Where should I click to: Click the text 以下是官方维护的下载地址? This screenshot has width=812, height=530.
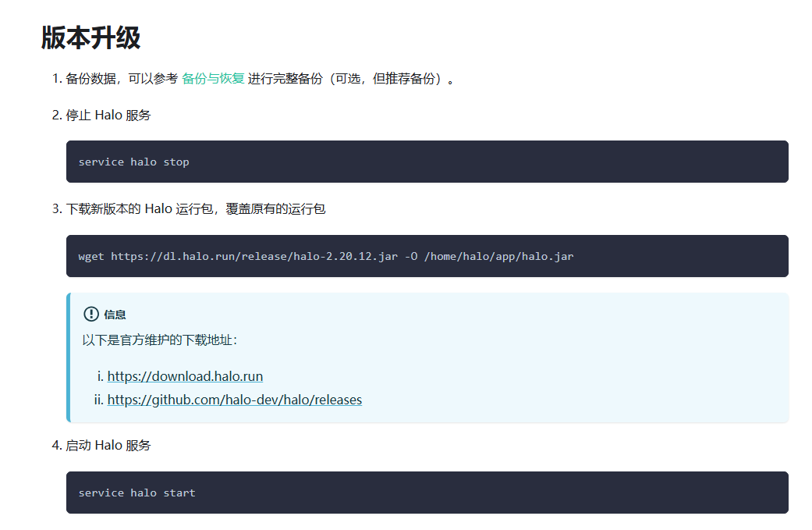[159, 340]
